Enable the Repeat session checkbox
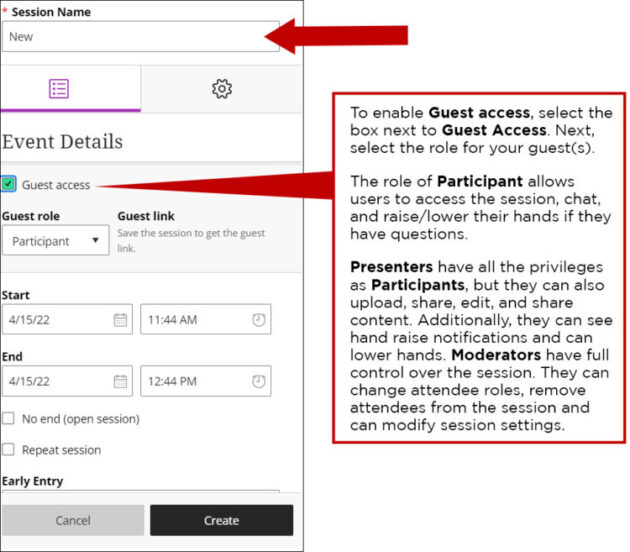The height and width of the screenshot is (552, 630). 8,449
